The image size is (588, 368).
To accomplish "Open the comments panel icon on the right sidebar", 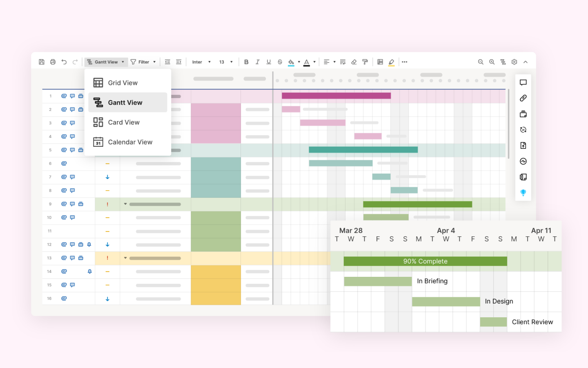I will [x=523, y=82].
